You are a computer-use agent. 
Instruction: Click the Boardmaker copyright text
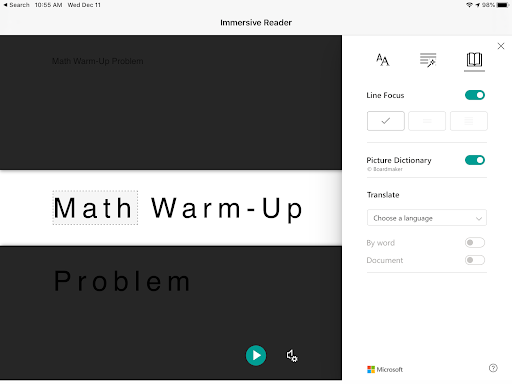tap(385, 169)
